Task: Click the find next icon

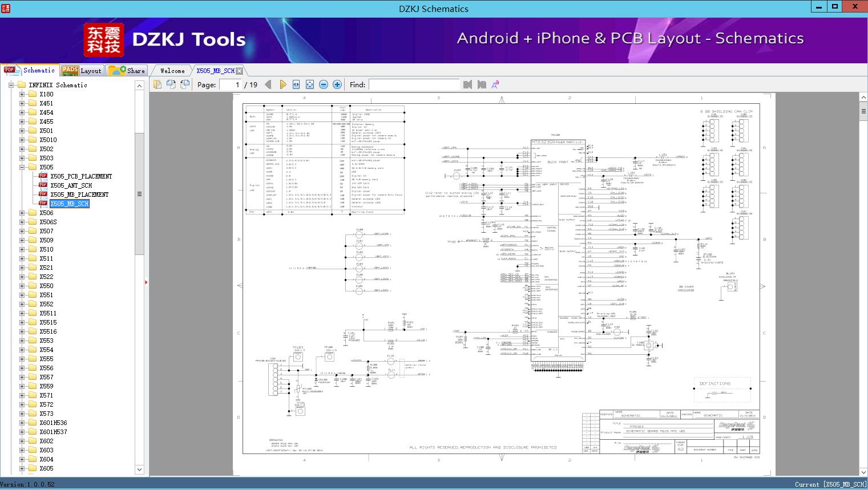Action: 482,84
